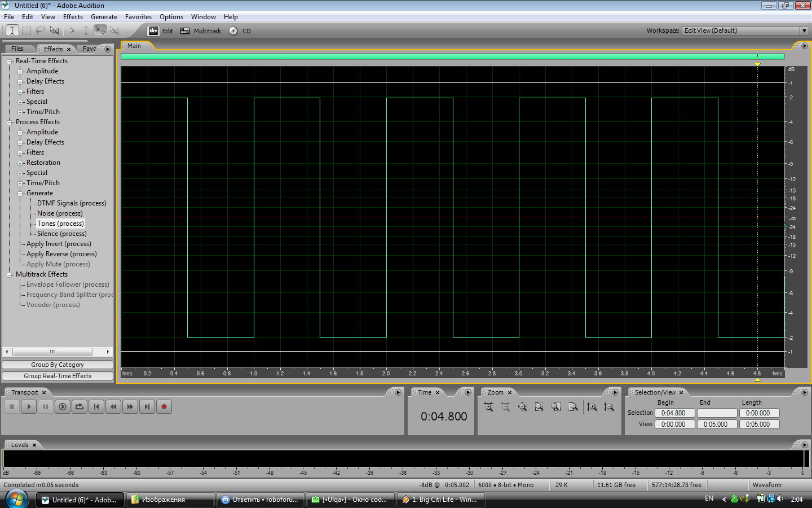Click the Selection Begin time field

pyautogui.click(x=674, y=413)
